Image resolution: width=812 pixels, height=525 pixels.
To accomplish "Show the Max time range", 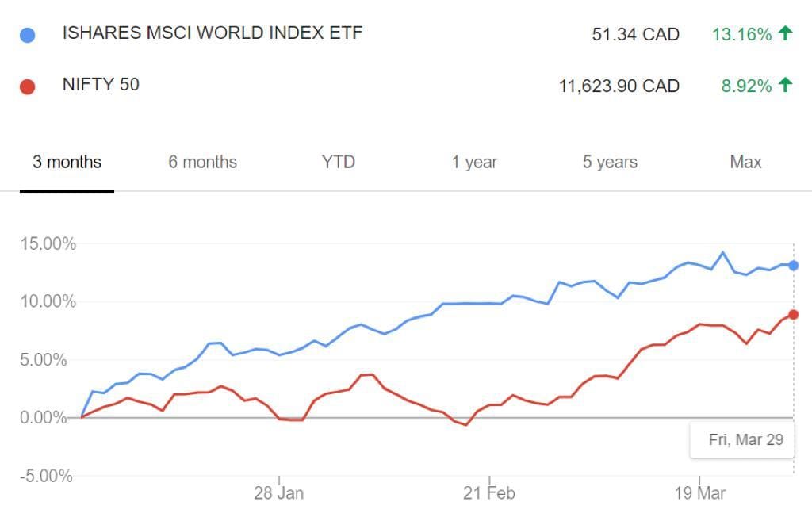I will tap(745, 163).
